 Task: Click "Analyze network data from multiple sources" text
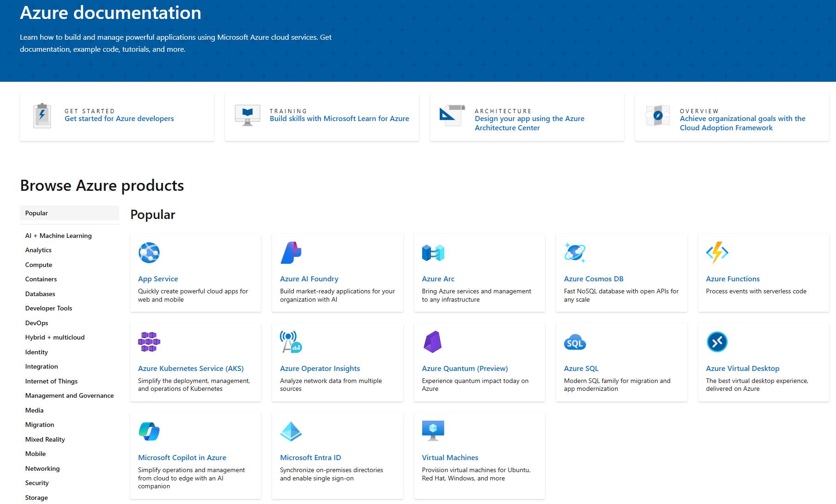click(331, 385)
